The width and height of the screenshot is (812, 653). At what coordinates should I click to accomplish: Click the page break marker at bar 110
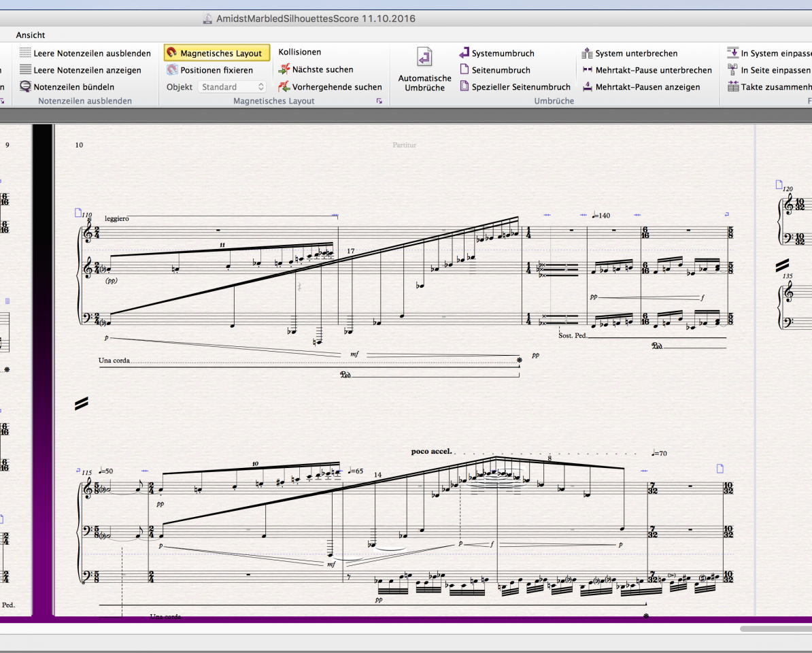coord(78,212)
